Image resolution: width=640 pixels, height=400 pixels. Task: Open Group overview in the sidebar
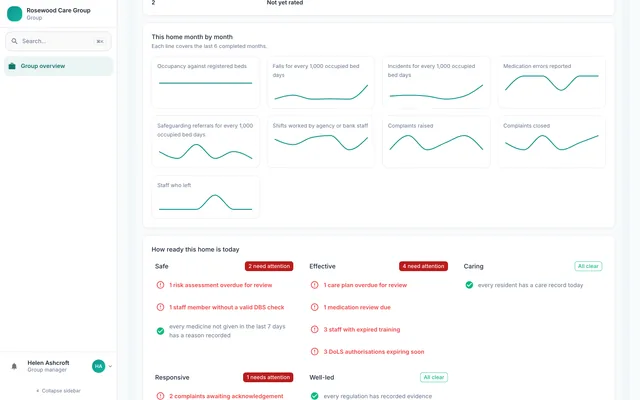tap(58, 66)
